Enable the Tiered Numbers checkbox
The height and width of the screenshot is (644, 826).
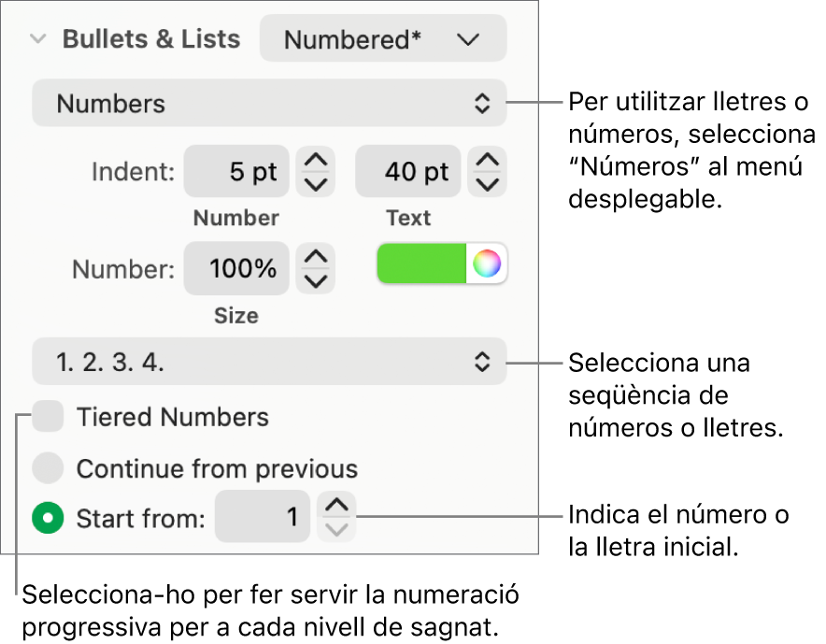tap(47, 417)
